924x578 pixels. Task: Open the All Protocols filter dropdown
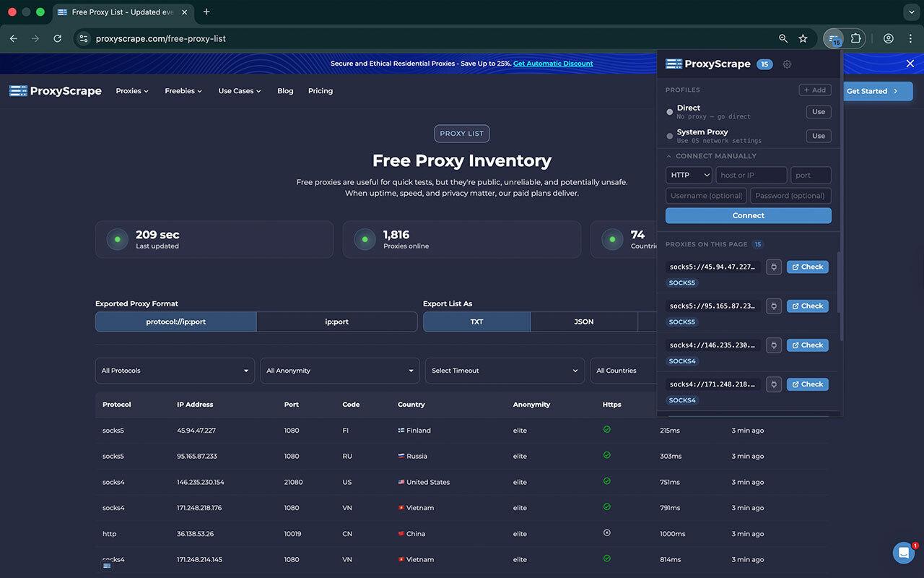(175, 371)
